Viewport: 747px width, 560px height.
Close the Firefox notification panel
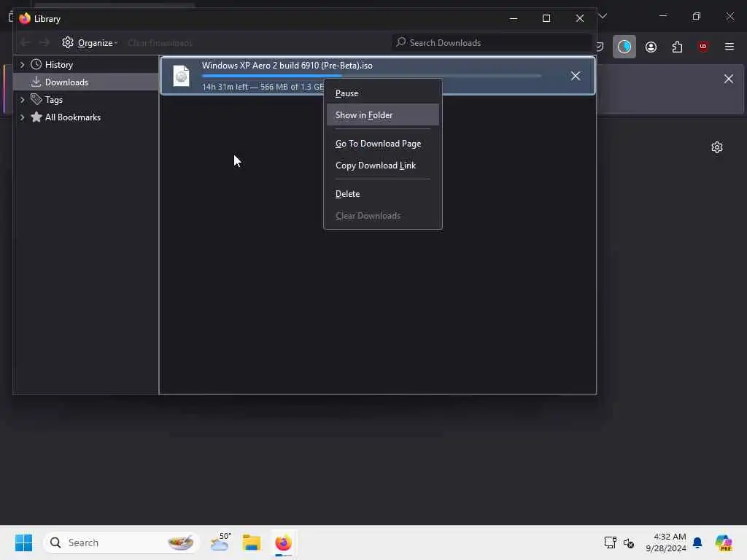click(x=729, y=79)
